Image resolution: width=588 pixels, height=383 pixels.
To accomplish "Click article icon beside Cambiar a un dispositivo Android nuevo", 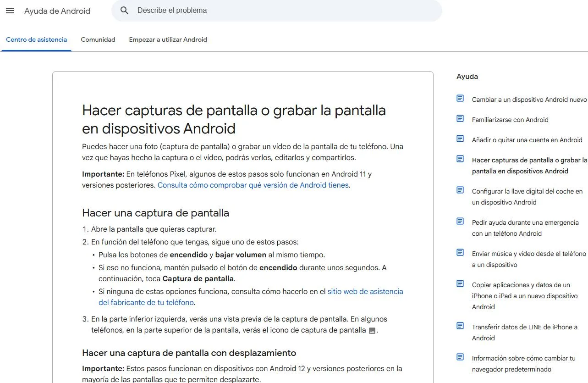I will (x=460, y=99).
